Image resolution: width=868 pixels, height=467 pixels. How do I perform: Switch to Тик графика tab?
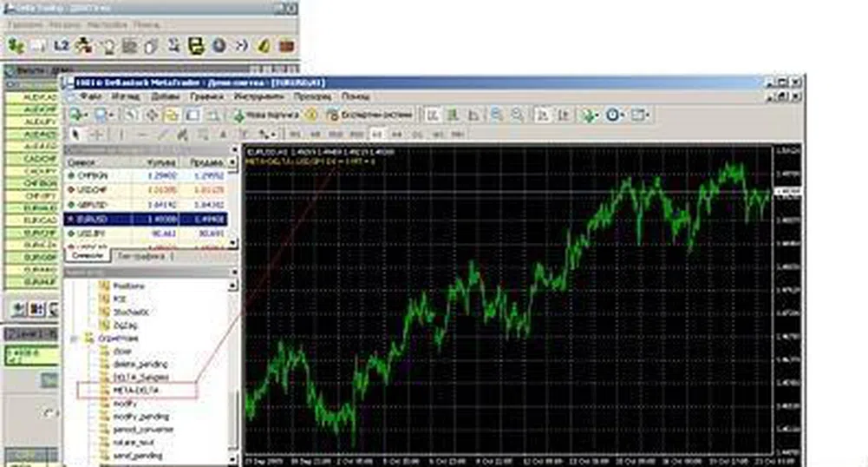[141, 256]
